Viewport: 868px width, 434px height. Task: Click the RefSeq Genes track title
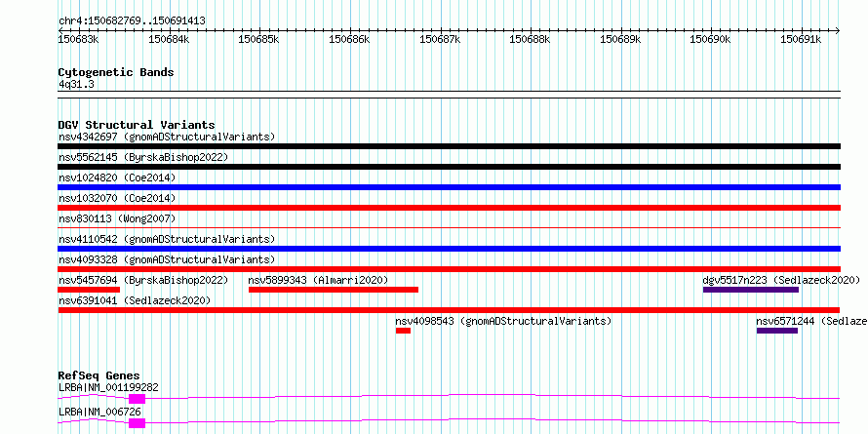99,375
